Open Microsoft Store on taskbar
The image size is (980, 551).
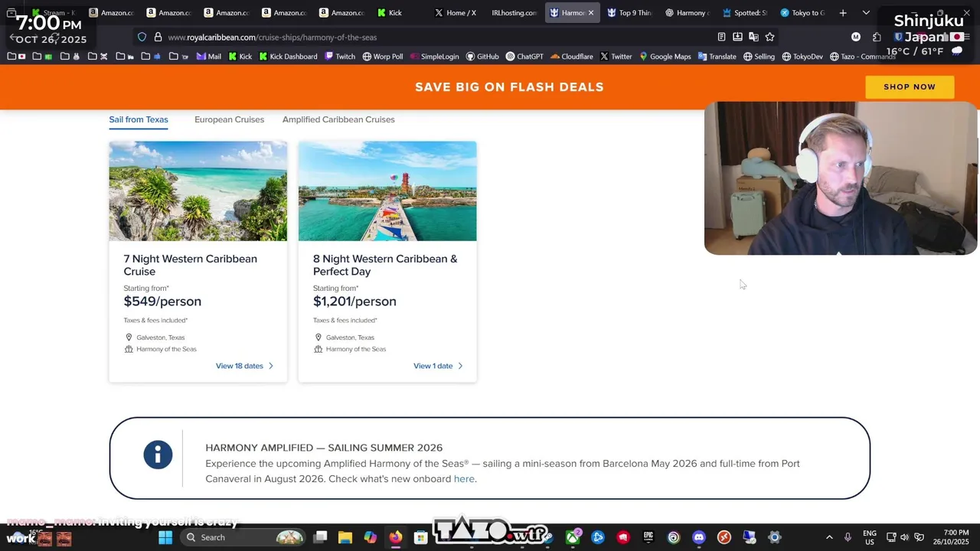pyautogui.click(x=420, y=537)
